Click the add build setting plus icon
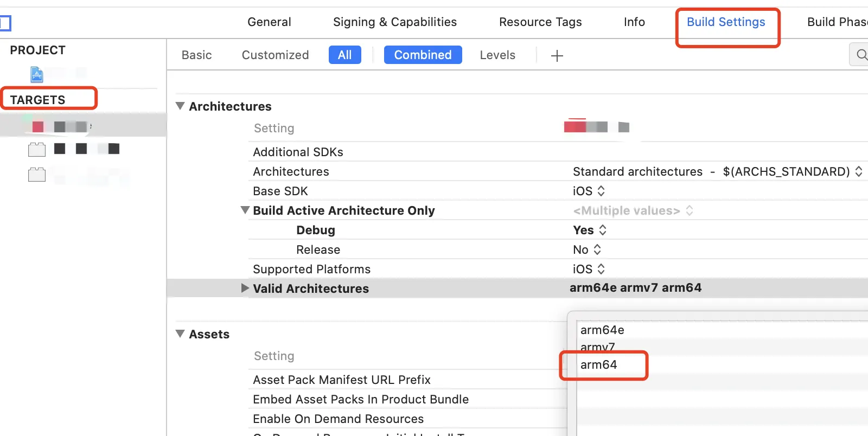This screenshot has height=436, width=868. coord(557,55)
